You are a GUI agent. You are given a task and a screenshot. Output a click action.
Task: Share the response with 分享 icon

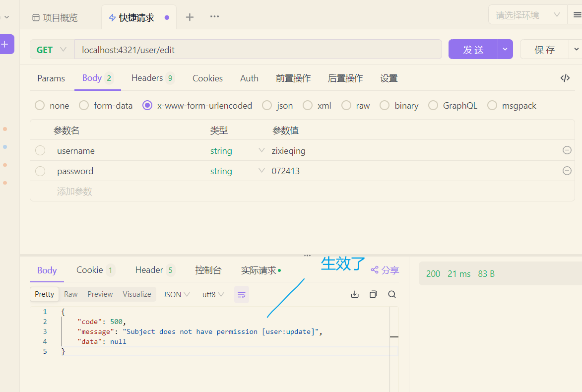pyautogui.click(x=385, y=270)
